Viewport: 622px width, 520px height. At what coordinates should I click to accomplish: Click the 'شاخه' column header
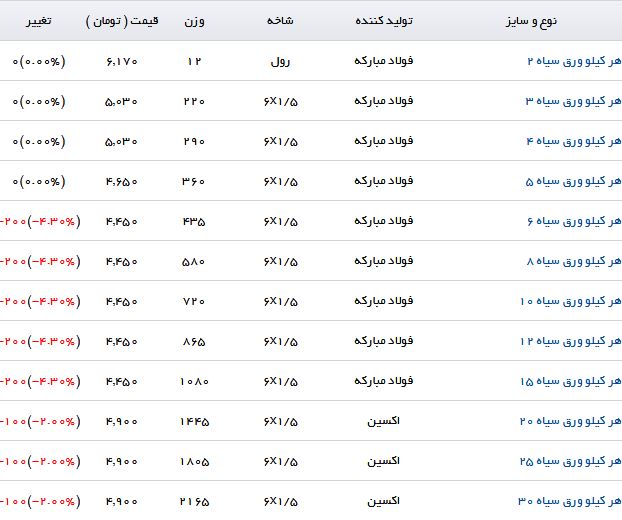click(x=280, y=21)
